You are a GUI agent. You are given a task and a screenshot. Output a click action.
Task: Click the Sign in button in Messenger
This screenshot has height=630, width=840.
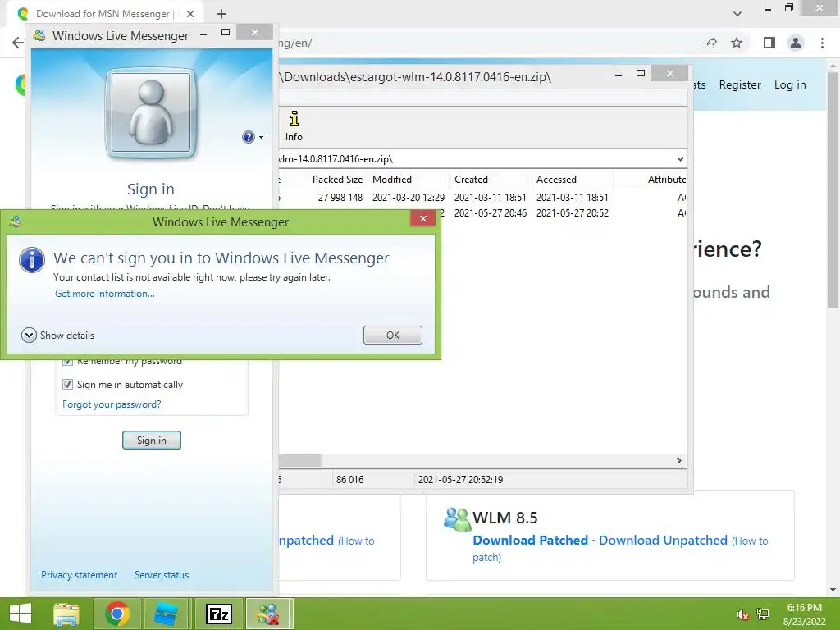(x=152, y=441)
